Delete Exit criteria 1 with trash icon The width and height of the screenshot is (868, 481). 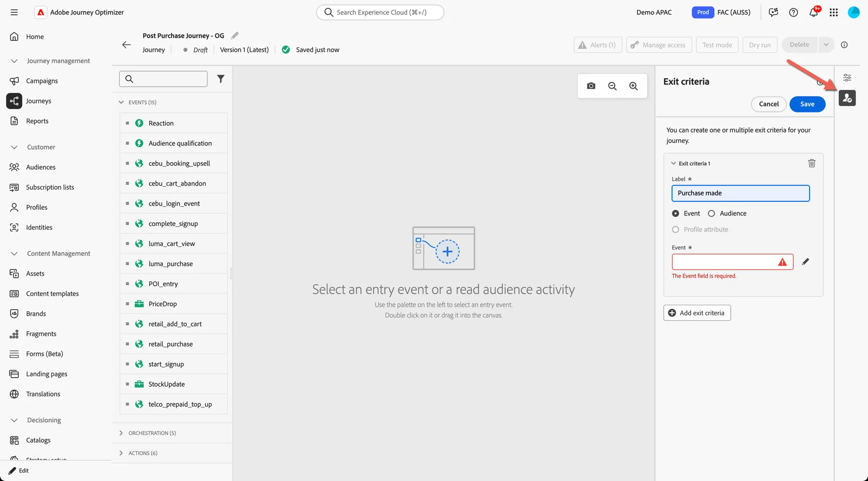pos(812,163)
